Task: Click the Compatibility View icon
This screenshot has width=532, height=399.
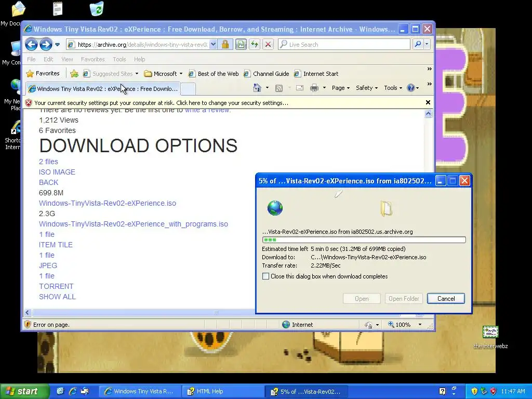Action: [x=241, y=45]
